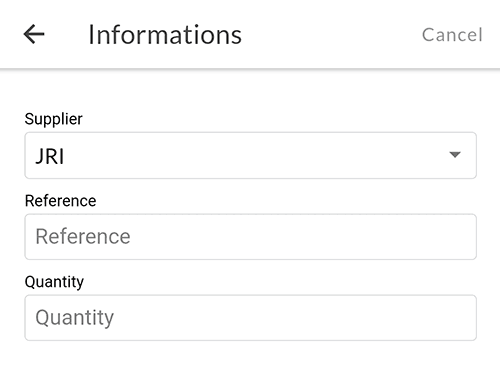Cancel the Informations form
Viewport: 500px width, 389px height.
pyautogui.click(x=452, y=35)
